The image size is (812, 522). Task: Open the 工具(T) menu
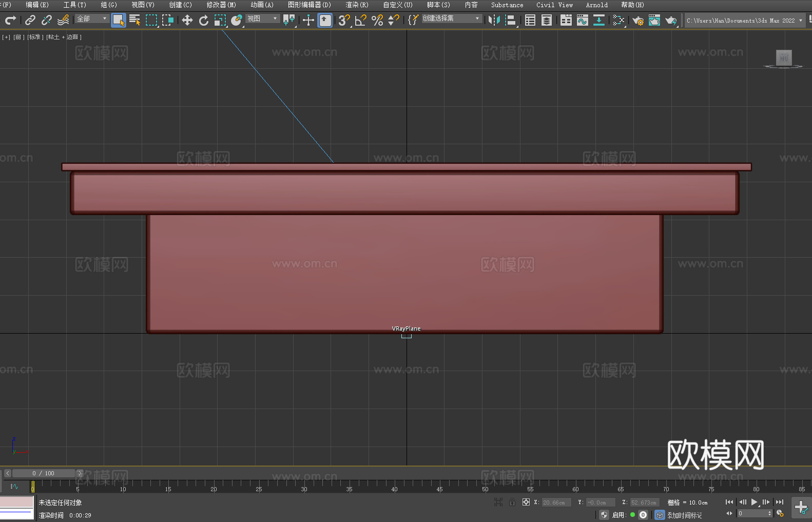click(x=75, y=5)
